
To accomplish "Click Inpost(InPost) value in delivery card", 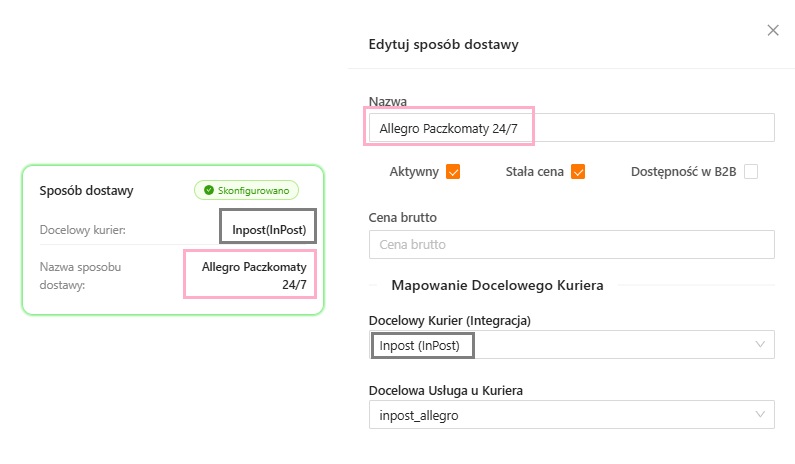I will (x=268, y=229).
